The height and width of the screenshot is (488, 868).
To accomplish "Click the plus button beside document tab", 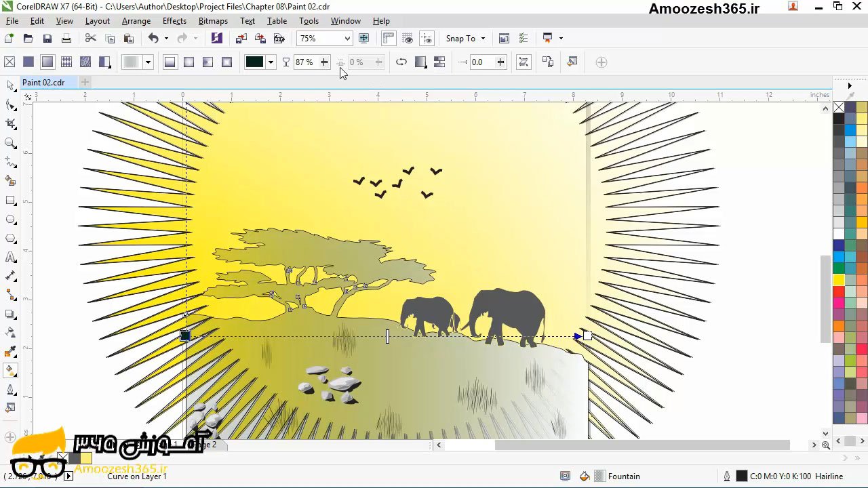I will pyautogui.click(x=85, y=83).
